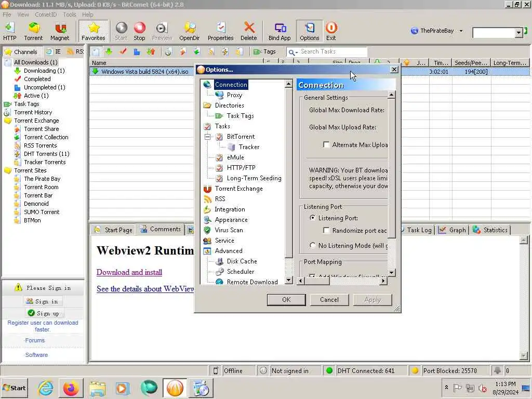The width and height of the screenshot is (532, 399).
Task: Click the Options tree scroll down arrow
Action: (x=288, y=280)
